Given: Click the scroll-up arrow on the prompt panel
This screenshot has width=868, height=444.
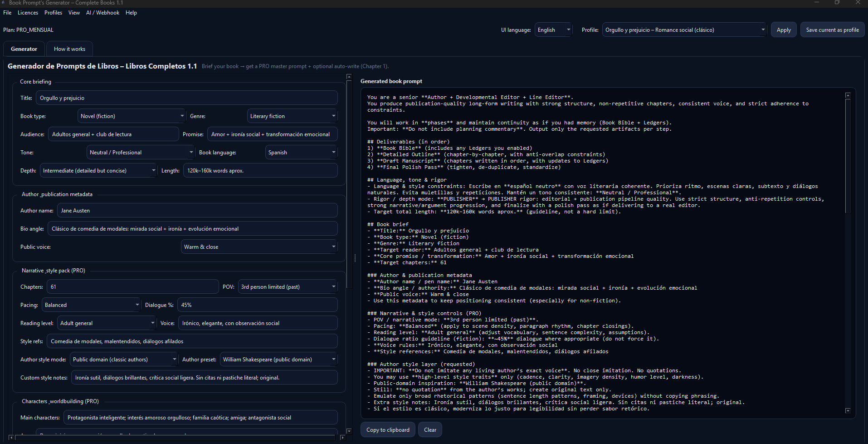Looking at the screenshot, I should point(847,95).
